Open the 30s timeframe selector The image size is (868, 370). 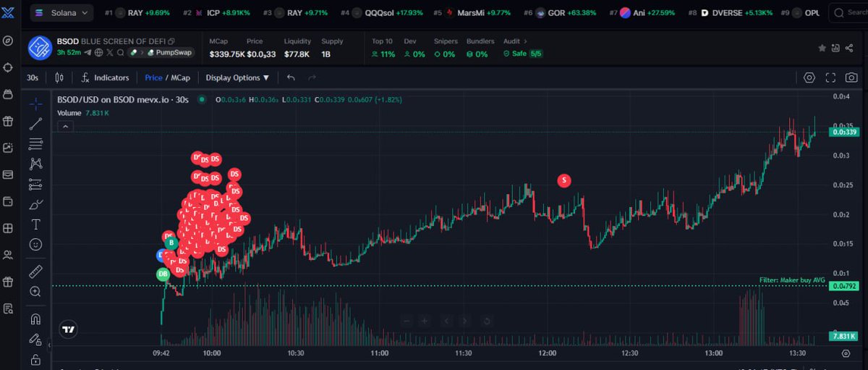pyautogui.click(x=33, y=77)
